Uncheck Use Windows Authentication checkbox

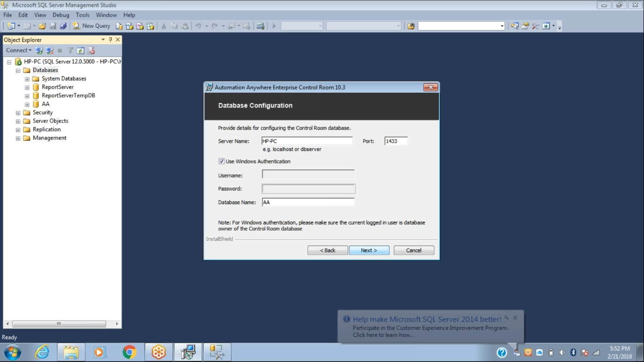click(x=222, y=161)
